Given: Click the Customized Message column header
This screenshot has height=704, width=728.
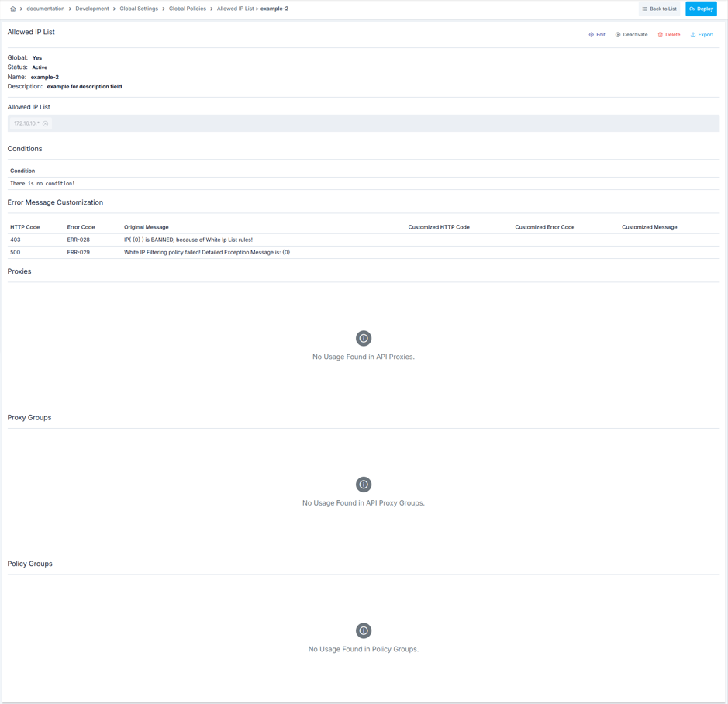Looking at the screenshot, I should [x=649, y=227].
